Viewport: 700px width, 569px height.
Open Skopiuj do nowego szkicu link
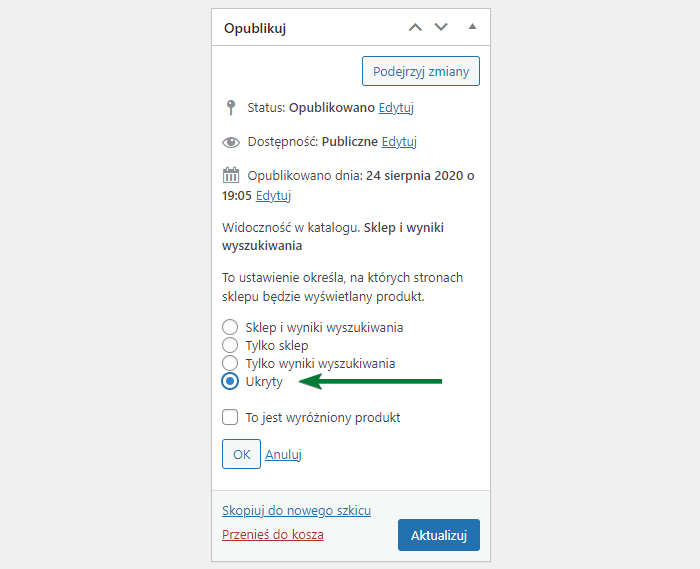coord(296,510)
